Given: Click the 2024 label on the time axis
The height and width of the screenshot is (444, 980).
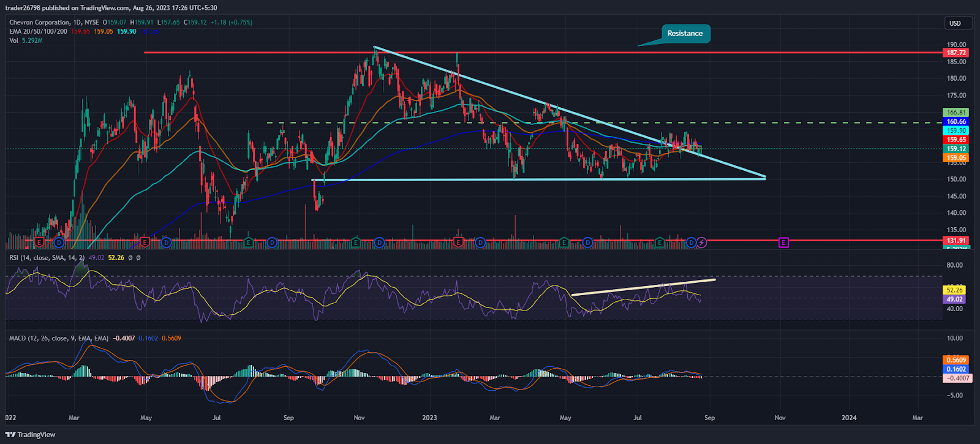Looking at the screenshot, I should pyautogui.click(x=849, y=418).
